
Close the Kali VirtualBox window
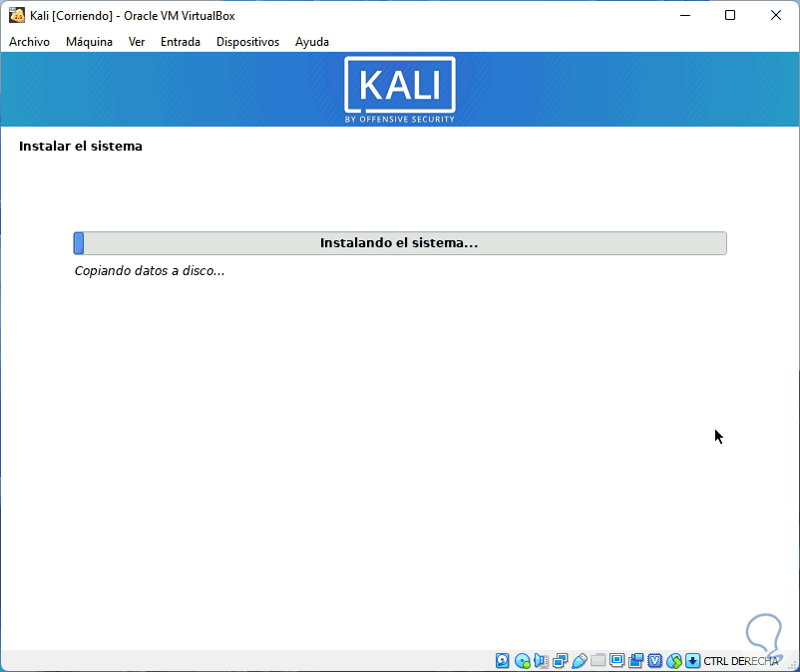tap(775, 15)
